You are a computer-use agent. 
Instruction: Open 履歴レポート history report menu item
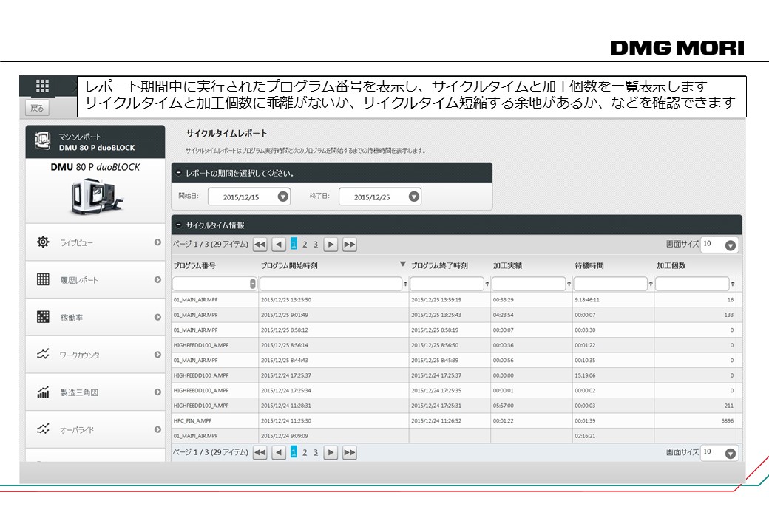point(95,280)
